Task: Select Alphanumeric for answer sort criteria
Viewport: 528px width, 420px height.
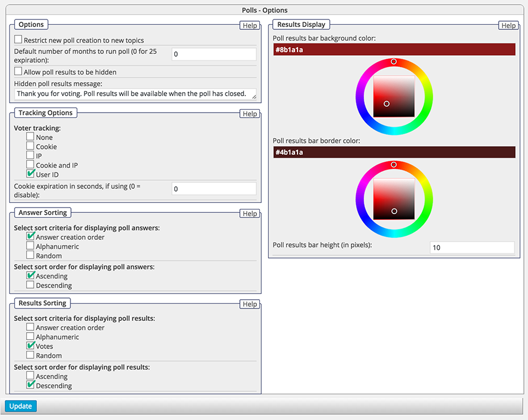Action: (x=30, y=246)
